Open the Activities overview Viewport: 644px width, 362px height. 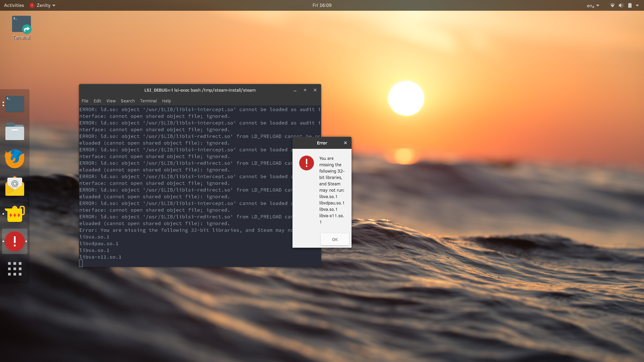(14, 5)
